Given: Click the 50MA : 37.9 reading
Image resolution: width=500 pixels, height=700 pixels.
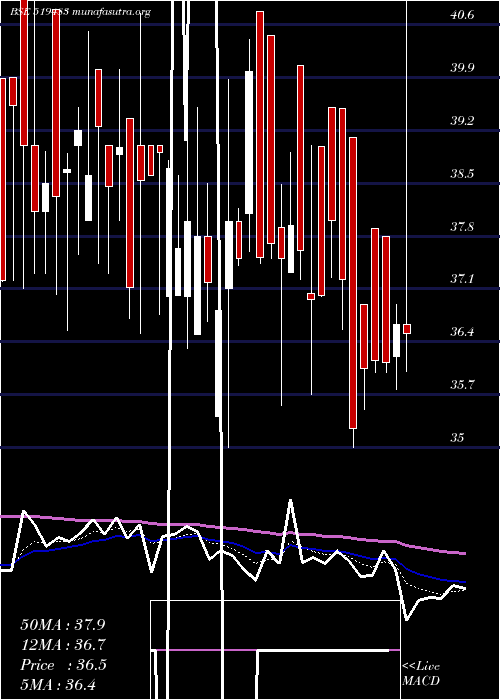Looking at the screenshot, I should tap(62, 624).
